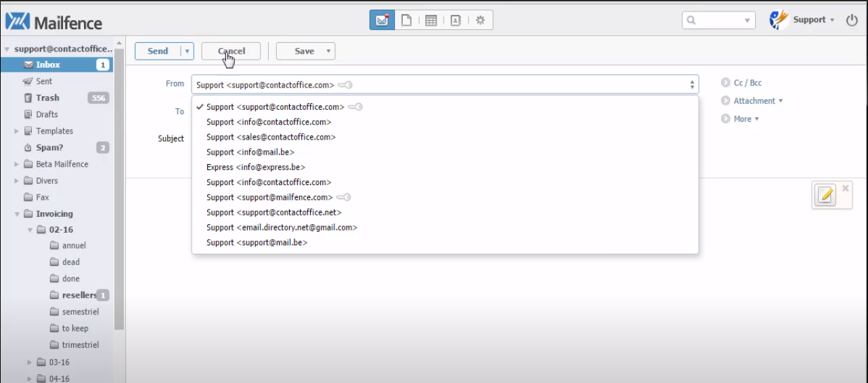Screen dimensions: 868x383
Task: Select Support <support@contactoffice.net> sender
Action: coord(445,213)
